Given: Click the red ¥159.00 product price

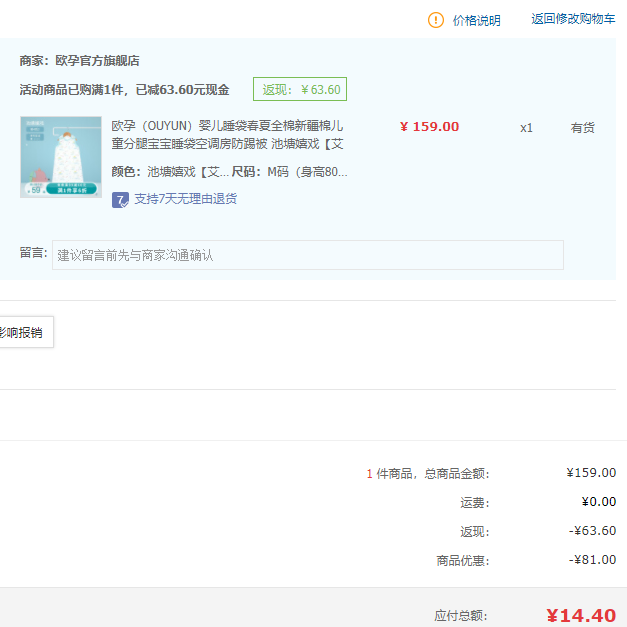Looking at the screenshot, I should coord(429,127).
